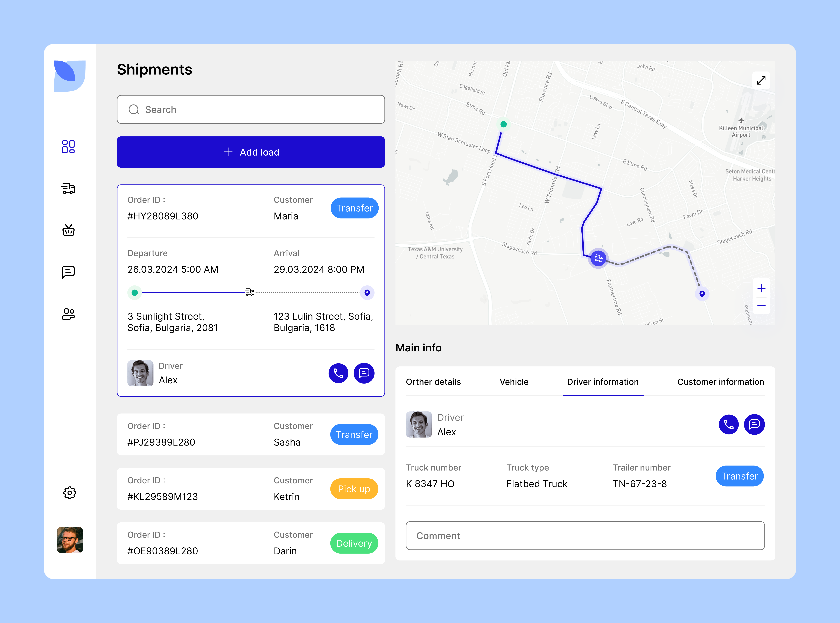
Task: Click the green start marker on map
Action: point(503,124)
